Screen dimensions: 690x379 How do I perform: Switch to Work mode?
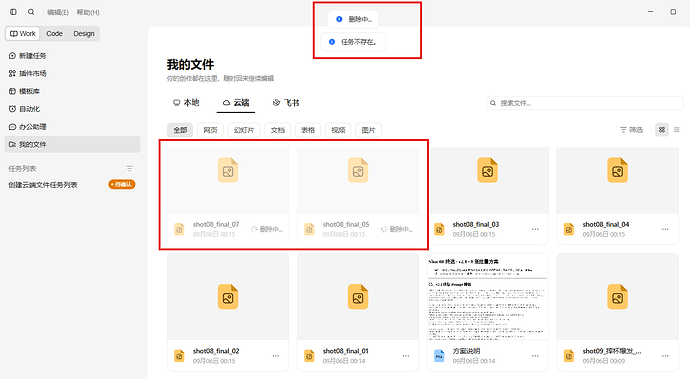(x=22, y=33)
